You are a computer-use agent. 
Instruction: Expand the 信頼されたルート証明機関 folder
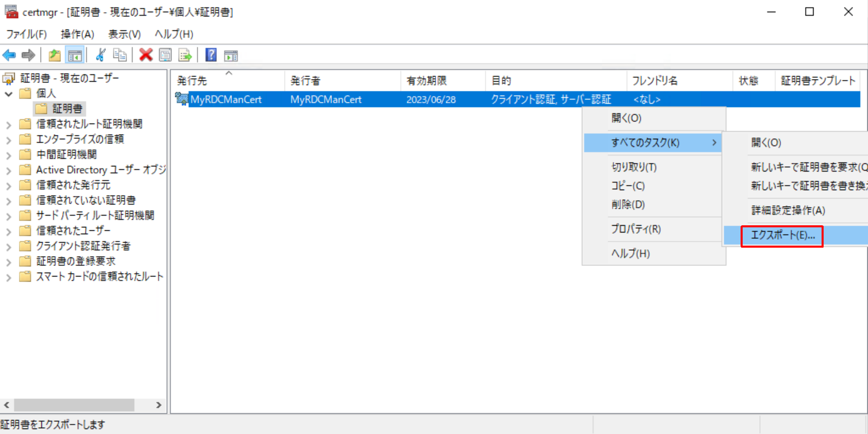(9, 125)
